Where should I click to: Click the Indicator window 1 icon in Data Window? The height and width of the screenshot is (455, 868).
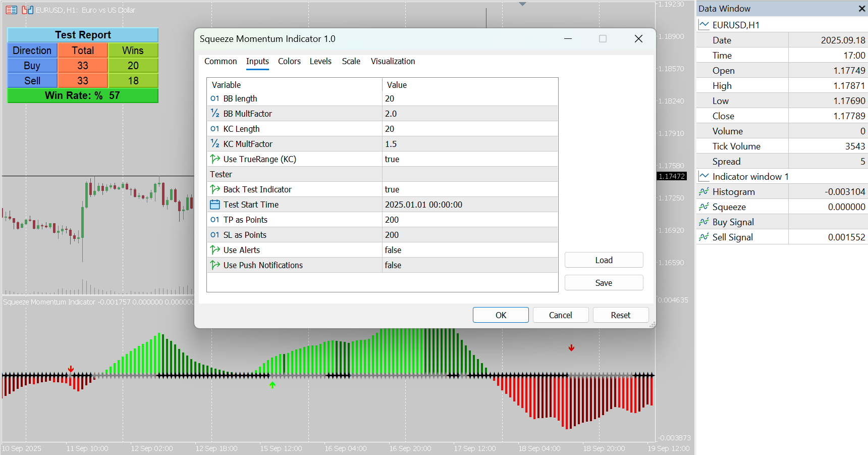(x=704, y=176)
